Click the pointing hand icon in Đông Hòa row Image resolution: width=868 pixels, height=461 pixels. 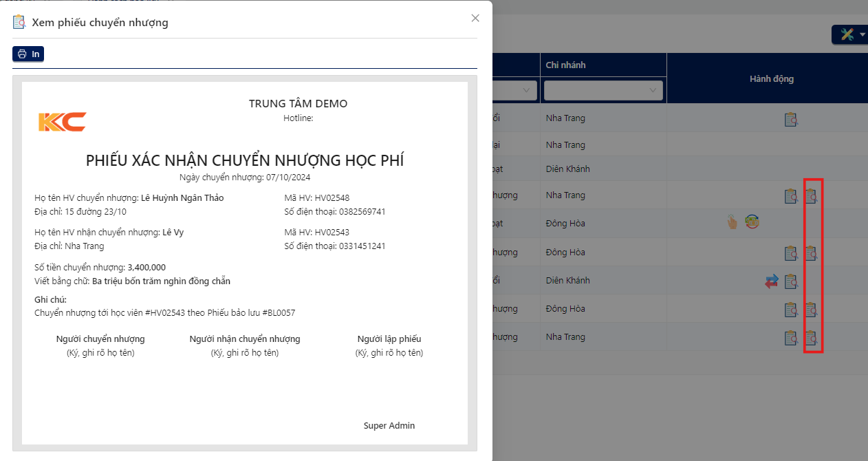click(733, 222)
